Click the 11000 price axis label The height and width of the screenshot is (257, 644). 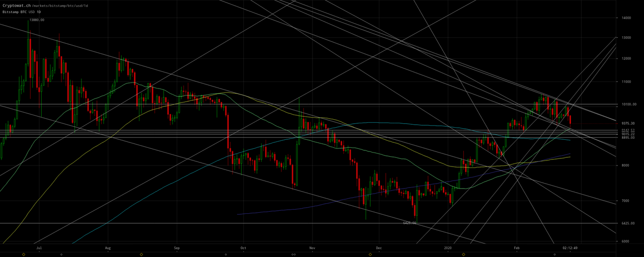click(626, 81)
